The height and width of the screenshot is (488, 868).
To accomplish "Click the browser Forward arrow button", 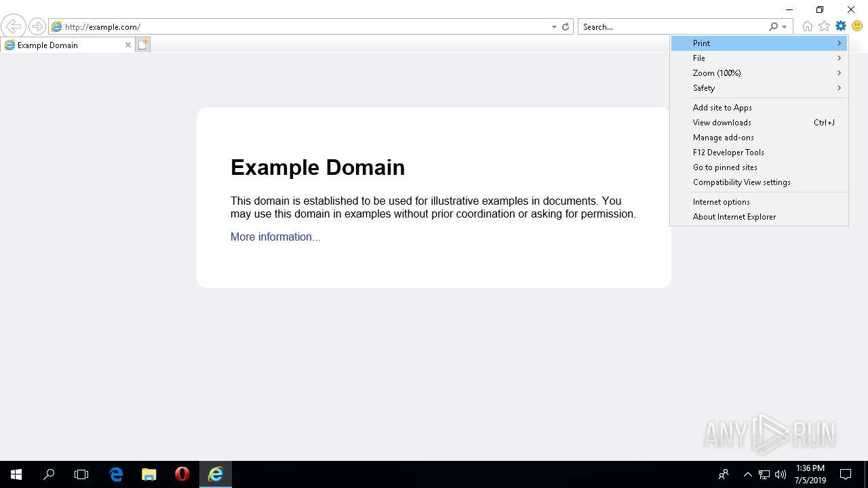I will tap(37, 26).
